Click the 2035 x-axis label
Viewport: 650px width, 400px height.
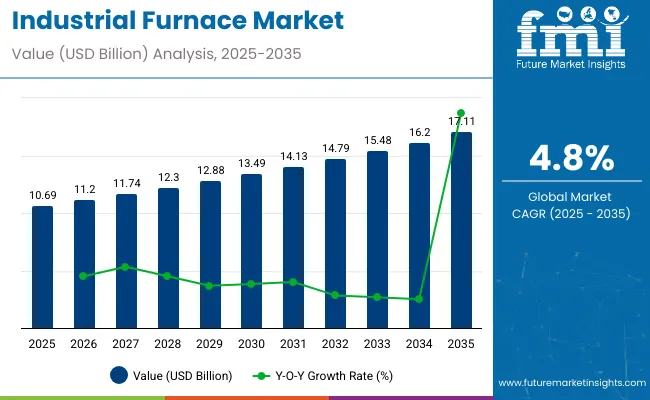(x=461, y=344)
